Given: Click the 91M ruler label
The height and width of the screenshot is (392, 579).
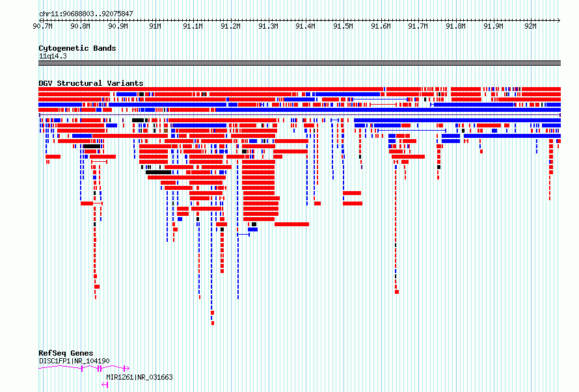Looking at the screenshot, I should click(155, 26).
